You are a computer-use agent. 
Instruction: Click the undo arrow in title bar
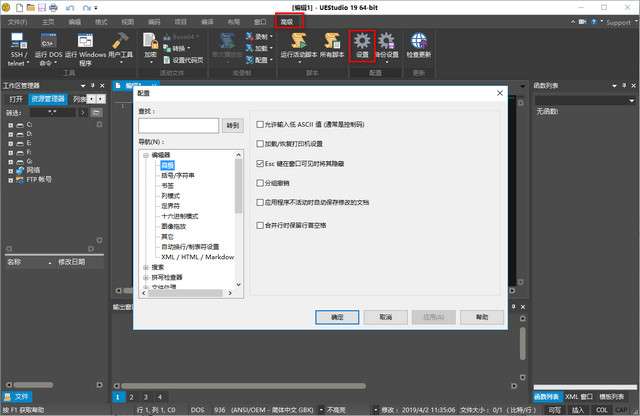point(70,8)
